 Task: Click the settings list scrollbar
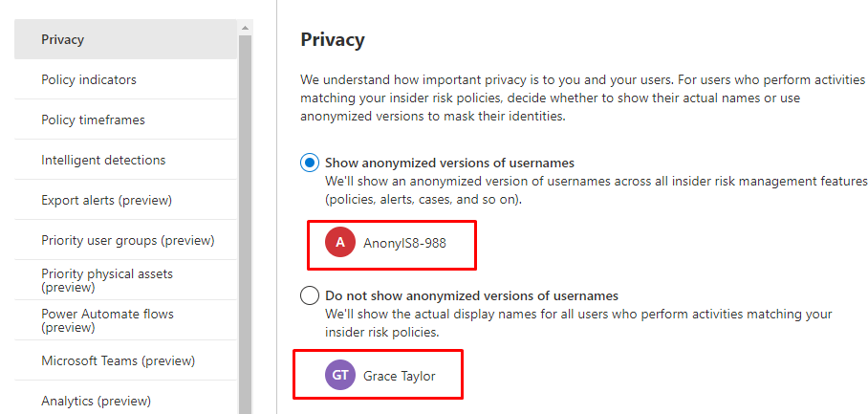[246, 220]
